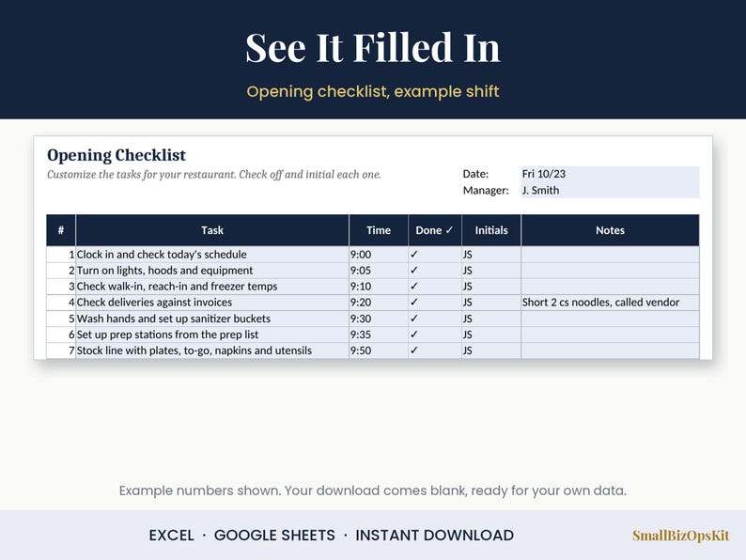Toggle the Done checkmark for Stock line row
The height and width of the screenshot is (560, 746).
click(x=434, y=350)
